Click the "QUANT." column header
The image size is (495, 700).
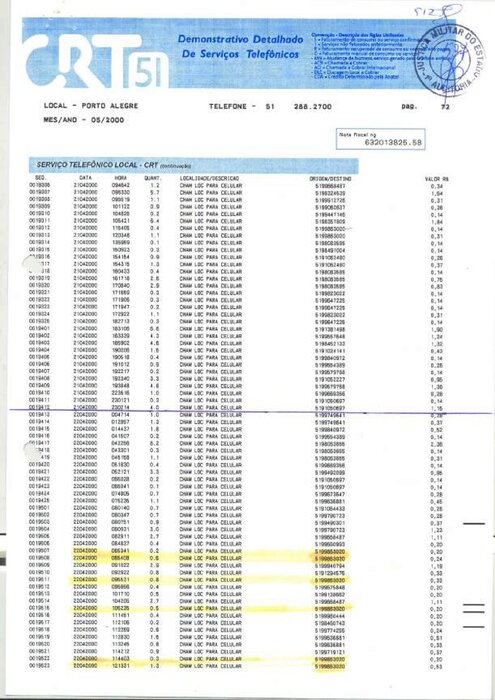(153, 179)
